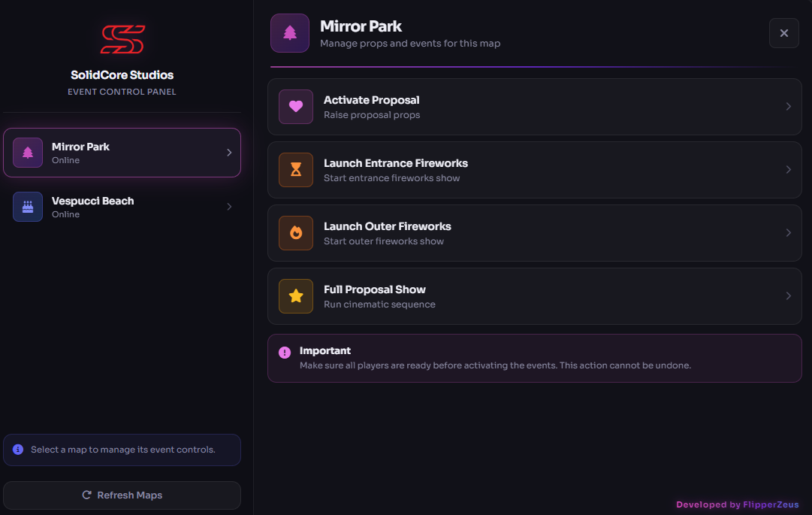This screenshot has width=812, height=515.
Task: Click the pine tree icon beside Mirror Park in sidebar
Action: point(28,153)
